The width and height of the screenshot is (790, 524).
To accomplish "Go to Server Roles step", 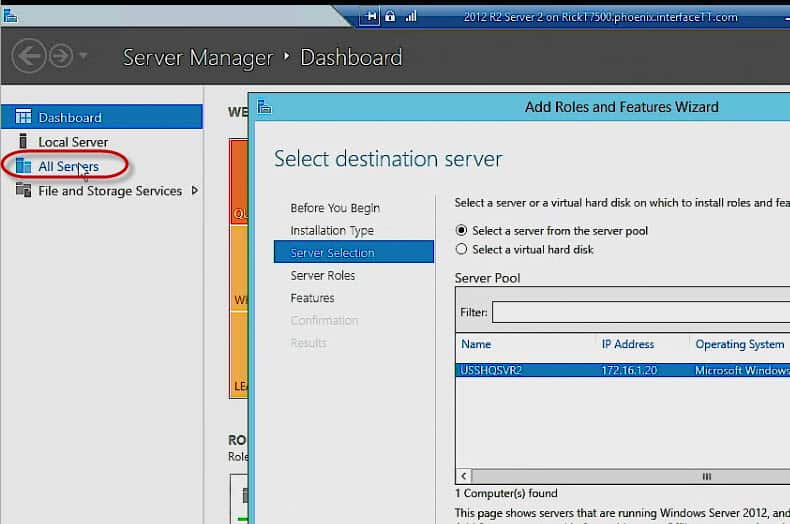I will [x=322, y=276].
